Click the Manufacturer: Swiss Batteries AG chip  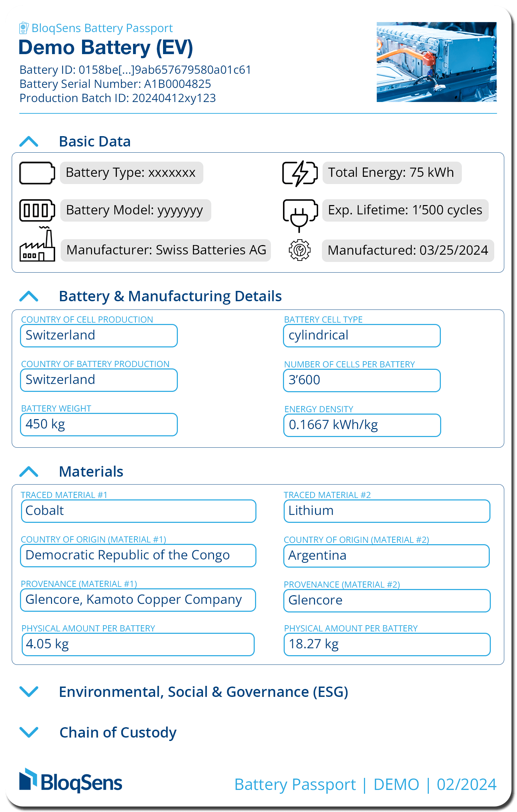pos(166,250)
